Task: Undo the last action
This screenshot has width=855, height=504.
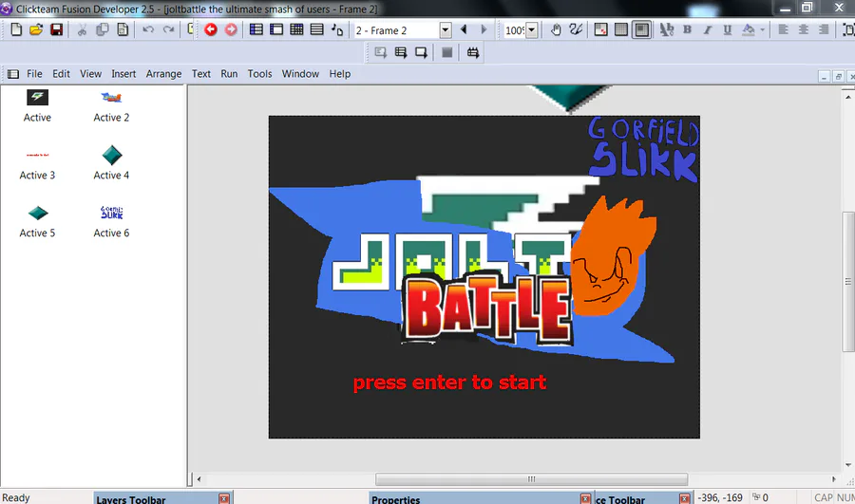Action: pos(148,29)
